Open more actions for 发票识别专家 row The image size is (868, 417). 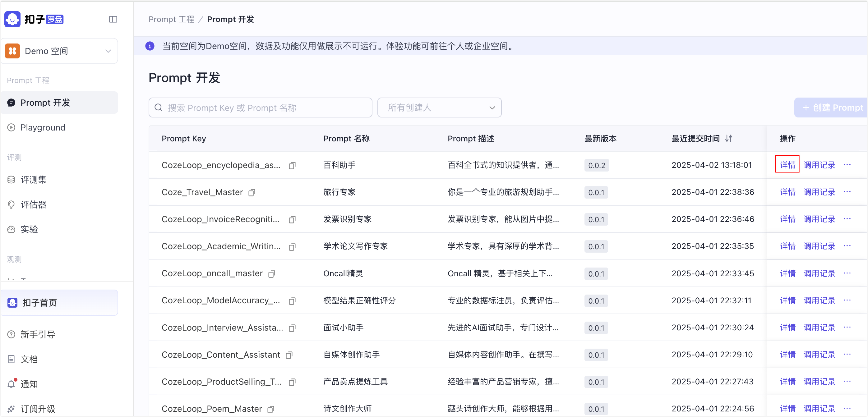click(847, 219)
